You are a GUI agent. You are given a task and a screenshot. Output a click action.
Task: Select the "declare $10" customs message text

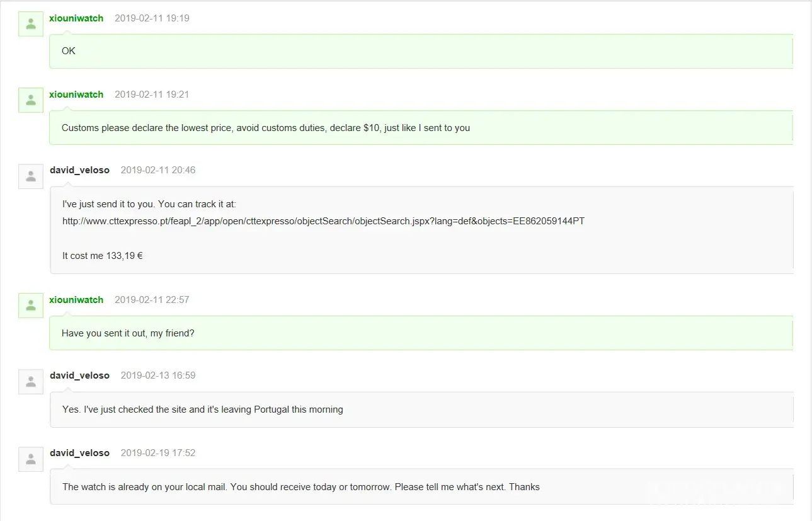point(265,128)
